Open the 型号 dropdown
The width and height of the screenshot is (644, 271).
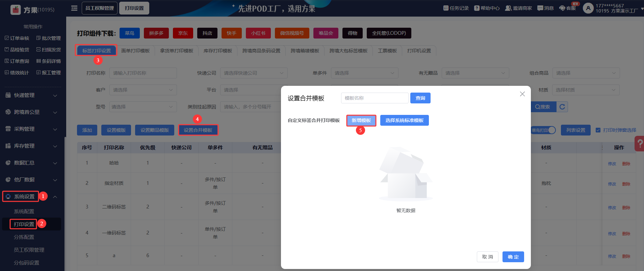[x=143, y=107]
